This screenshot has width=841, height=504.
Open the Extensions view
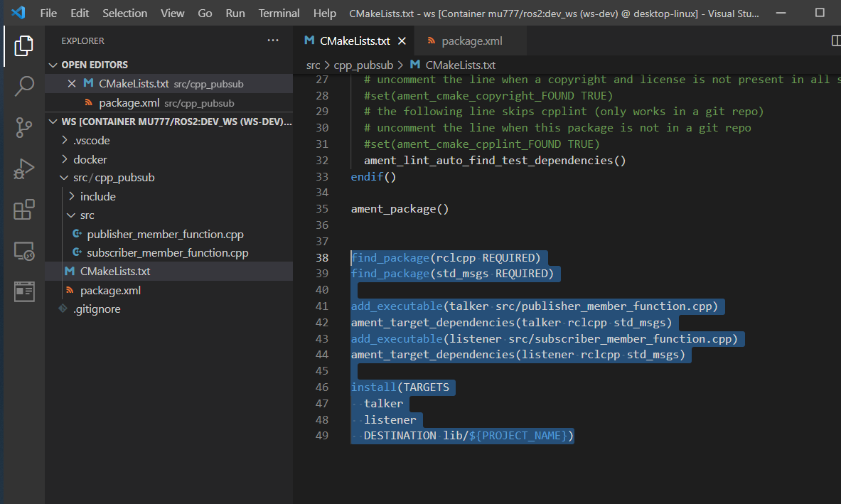pos(23,210)
